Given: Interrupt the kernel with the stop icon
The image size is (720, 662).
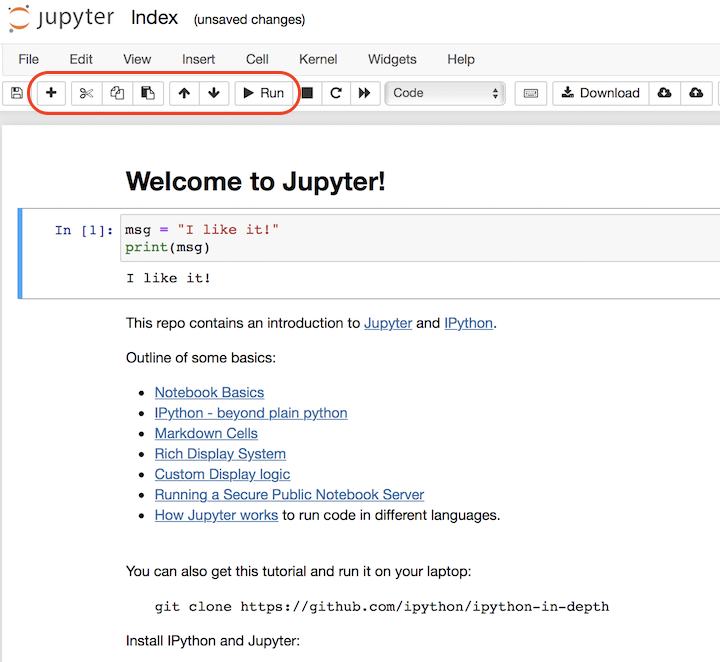Looking at the screenshot, I should [x=307, y=93].
